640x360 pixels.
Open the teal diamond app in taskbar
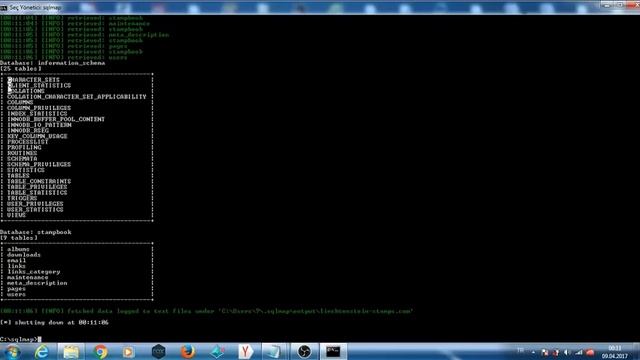point(217,351)
